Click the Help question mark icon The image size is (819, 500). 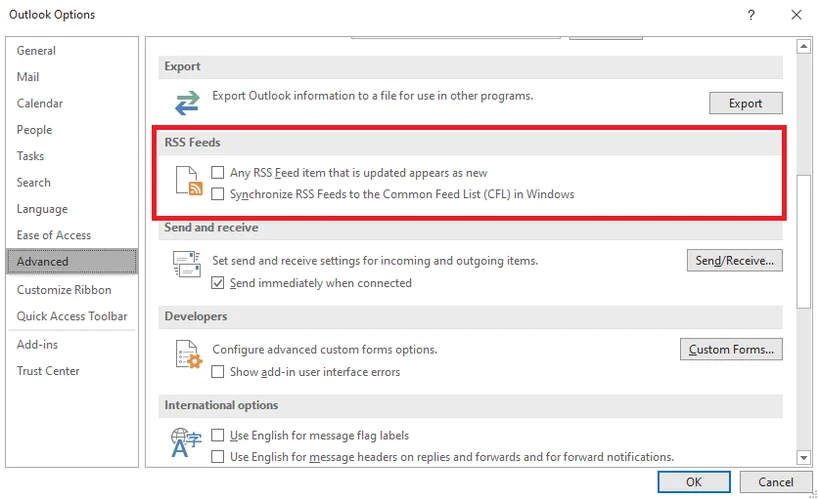750,15
